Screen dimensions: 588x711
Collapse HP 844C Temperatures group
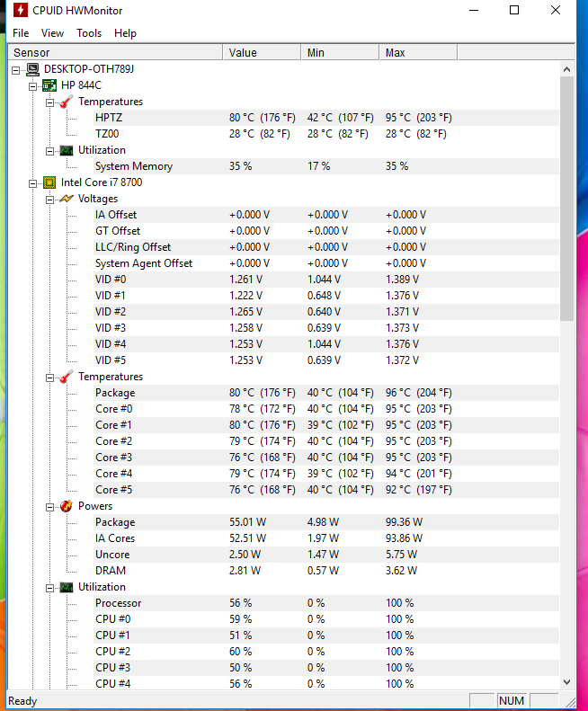click(50, 102)
